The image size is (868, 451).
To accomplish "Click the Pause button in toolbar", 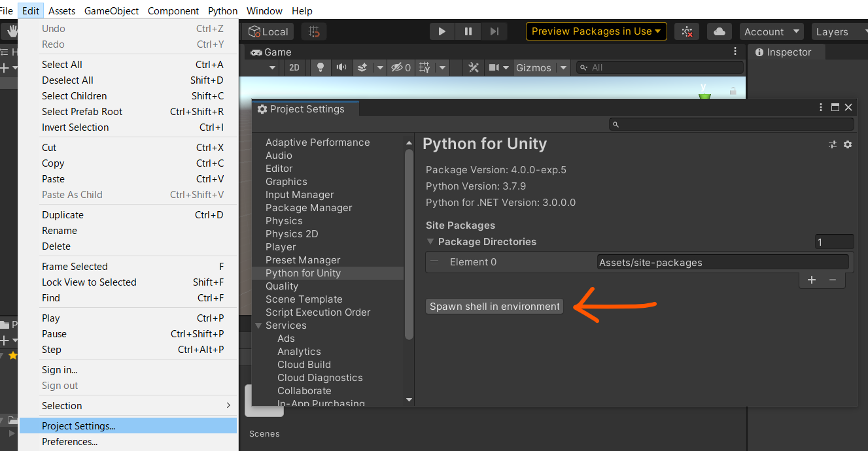I will click(x=468, y=31).
